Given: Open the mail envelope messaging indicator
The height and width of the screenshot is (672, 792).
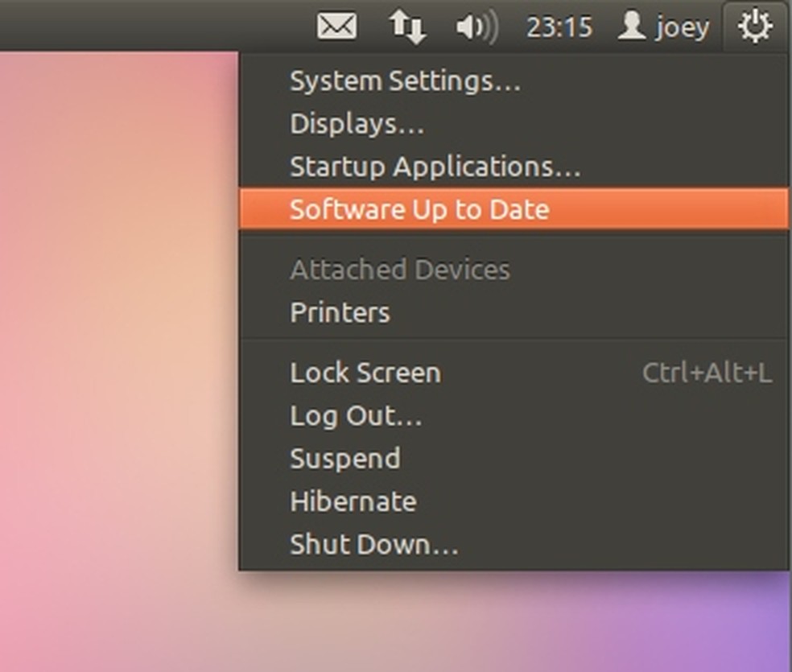Looking at the screenshot, I should [x=336, y=27].
